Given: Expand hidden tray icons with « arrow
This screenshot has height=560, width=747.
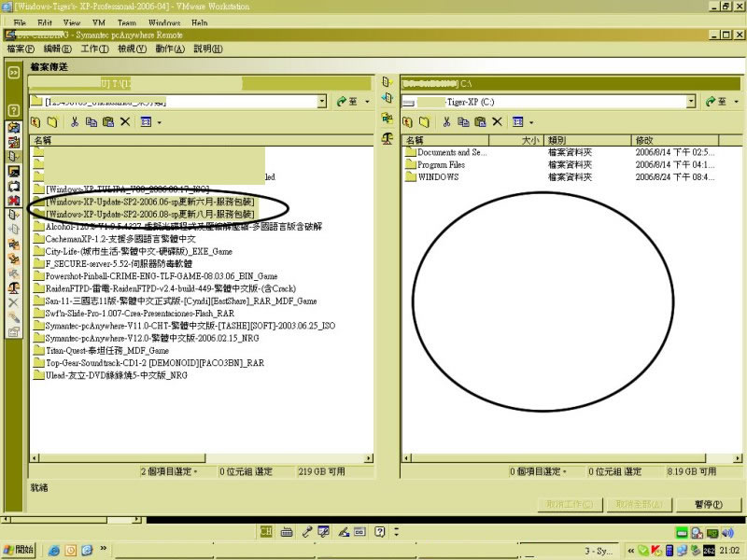Looking at the screenshot, I should (x=630, y=551).
